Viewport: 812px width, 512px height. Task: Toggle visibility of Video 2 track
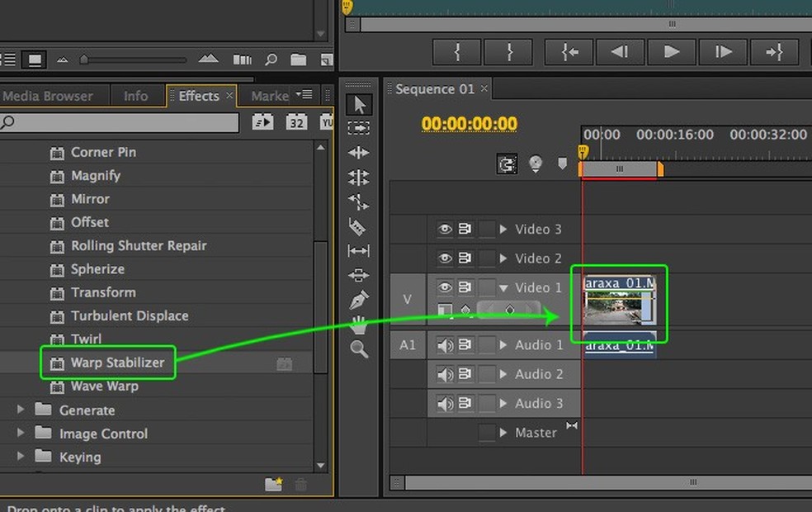tap(445, 258)
